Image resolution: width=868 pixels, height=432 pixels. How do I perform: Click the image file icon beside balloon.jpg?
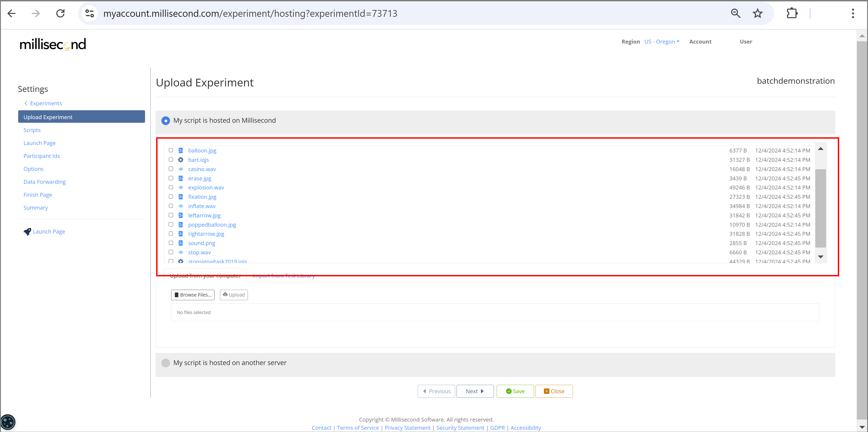pos(181,150)
